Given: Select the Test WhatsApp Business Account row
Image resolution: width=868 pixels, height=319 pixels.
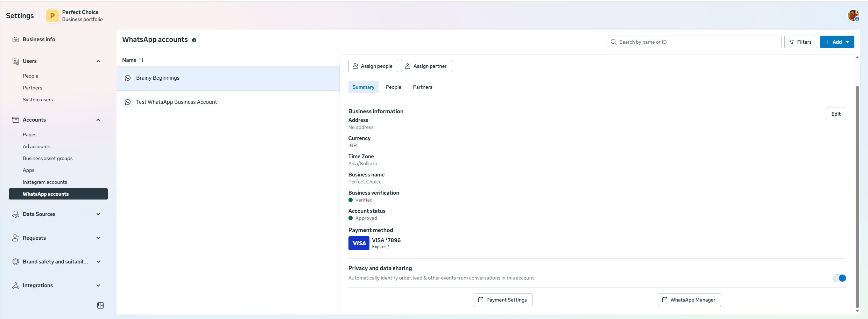Looking at the screenshot, I should 228,102.
